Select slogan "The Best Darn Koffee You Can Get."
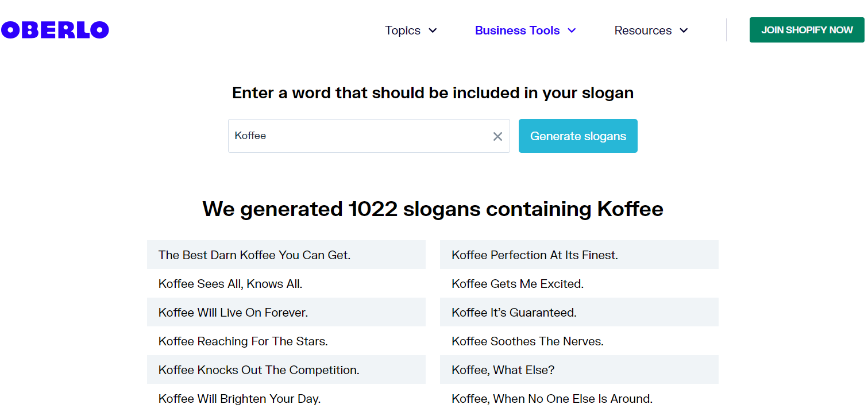Screen dimensions: 868x412 254,255
